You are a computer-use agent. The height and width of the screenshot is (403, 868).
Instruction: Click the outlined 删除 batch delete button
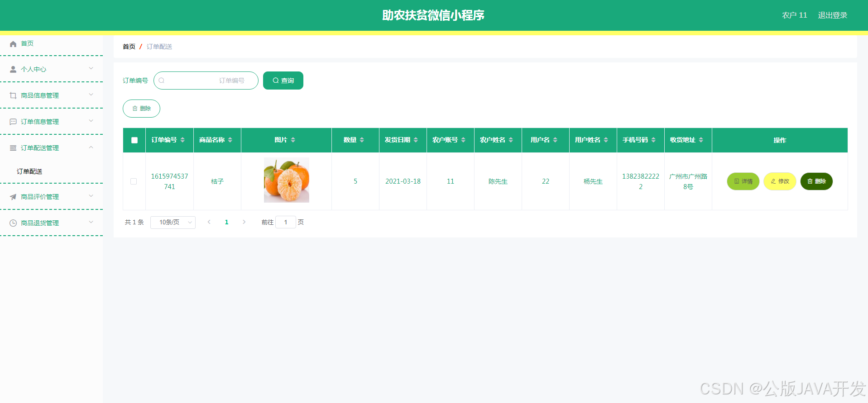click(141, 109)
